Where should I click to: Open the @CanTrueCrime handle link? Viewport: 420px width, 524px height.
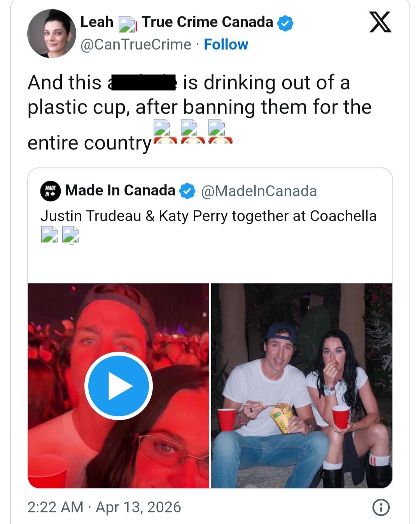(x=136, y=44)
